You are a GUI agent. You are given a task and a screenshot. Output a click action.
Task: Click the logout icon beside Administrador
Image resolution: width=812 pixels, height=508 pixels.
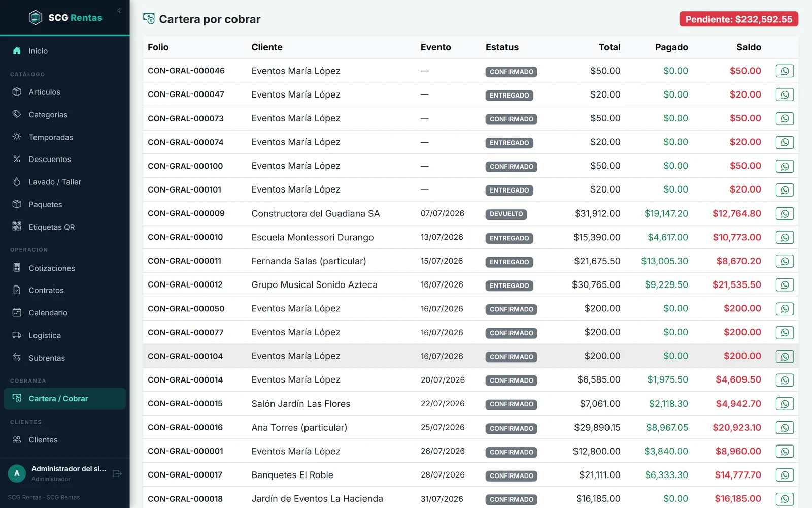(117, 473)
